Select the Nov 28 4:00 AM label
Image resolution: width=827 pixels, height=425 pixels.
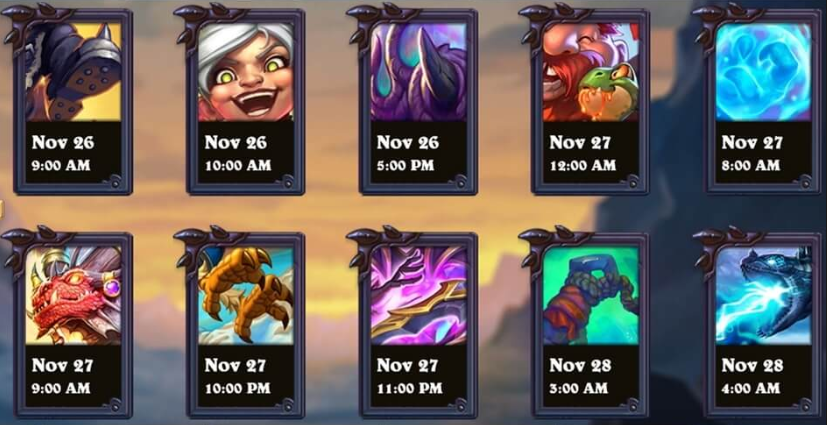click(x=752, y=376)
